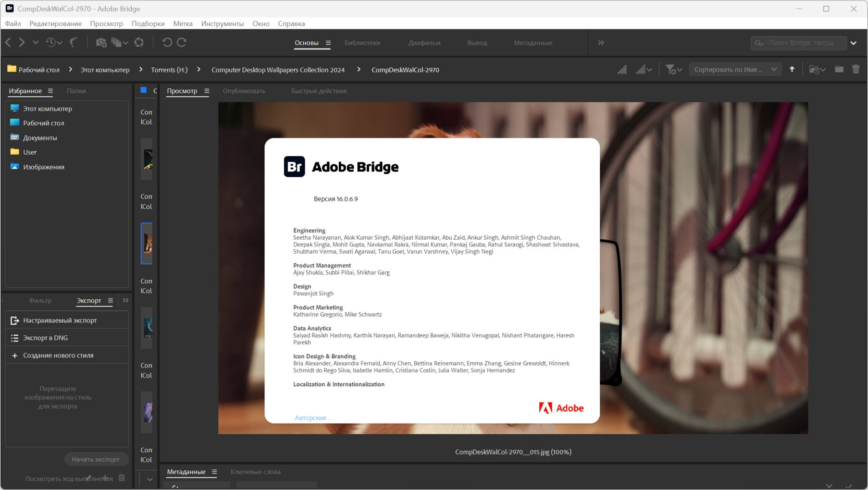Expand the double chevron beside Экспорт tab
The image size is (868, 490).
click(x=125, y=300)
